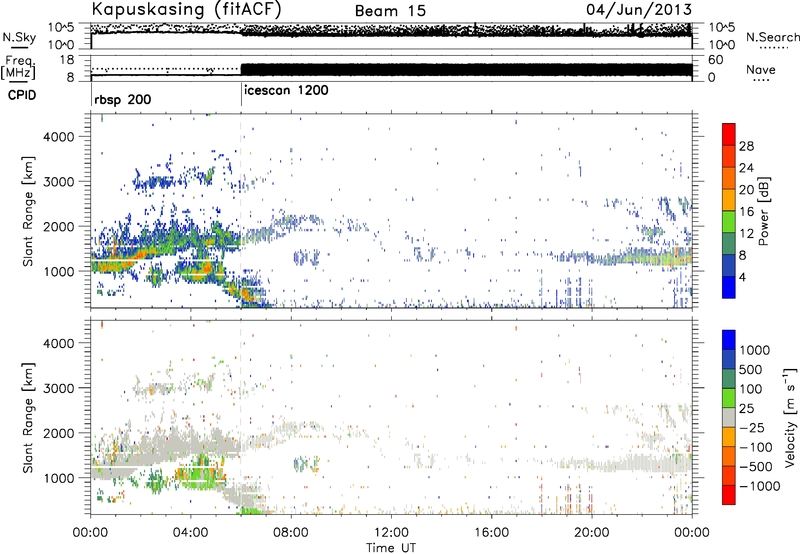The width and height of the screenshot is (800, 554).
Task: Click the frequency axis value '18'
Action: [66, 60]
